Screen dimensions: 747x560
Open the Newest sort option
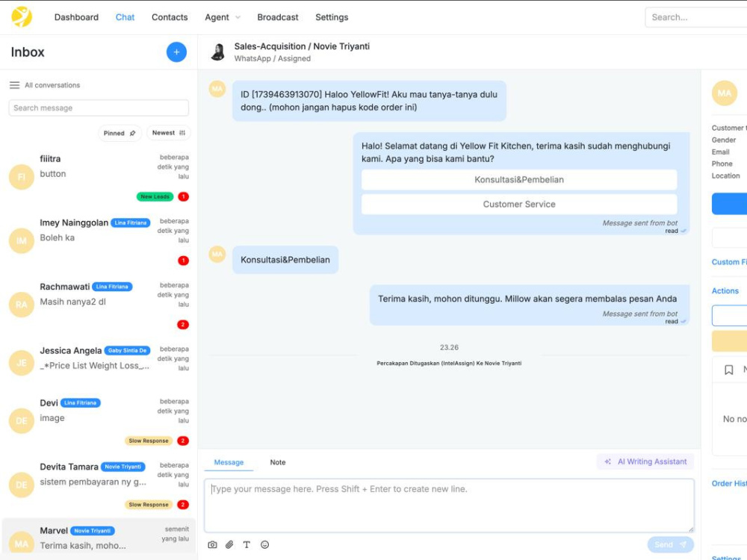(x=169, y=133)
